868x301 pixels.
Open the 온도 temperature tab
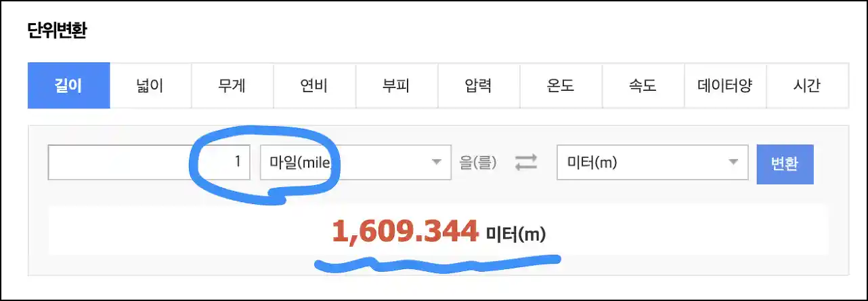click(561, 86)
